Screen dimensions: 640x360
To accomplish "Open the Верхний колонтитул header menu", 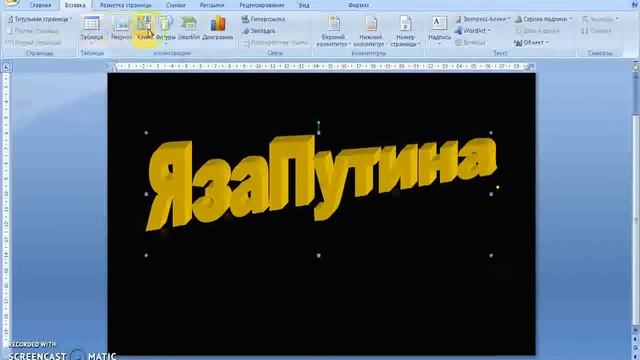I will pos(333,31).
